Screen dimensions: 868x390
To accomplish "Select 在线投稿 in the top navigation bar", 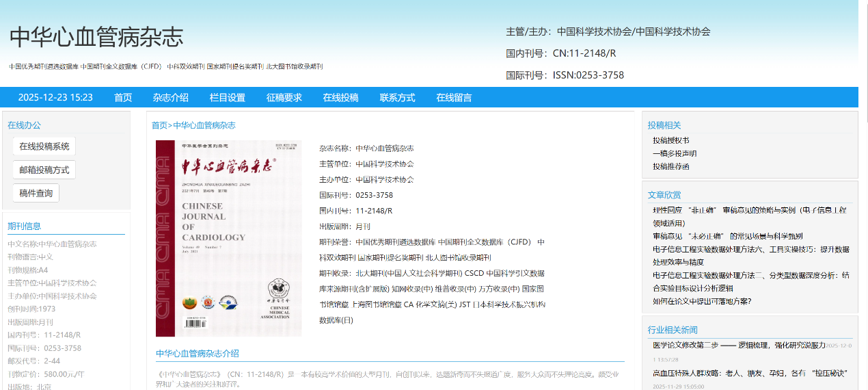I will point(340,97).
